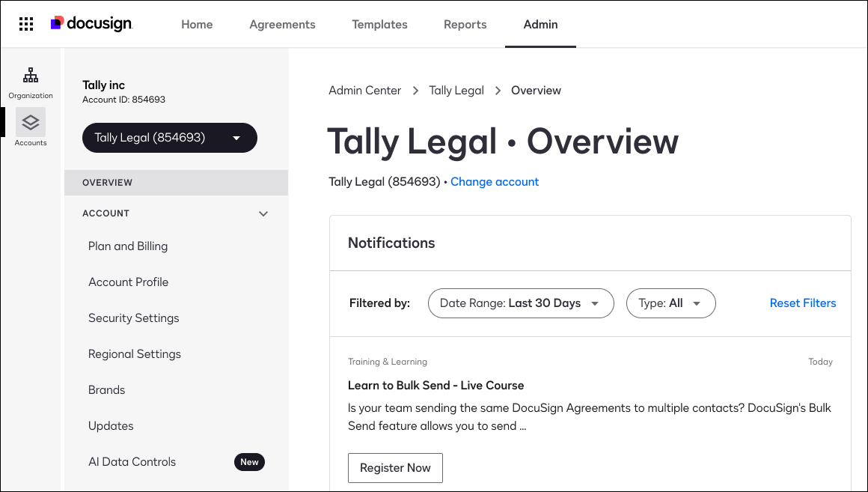Select Brands in the sidebar
Viewport: 868px width, 492px height.
pos(106,389)
